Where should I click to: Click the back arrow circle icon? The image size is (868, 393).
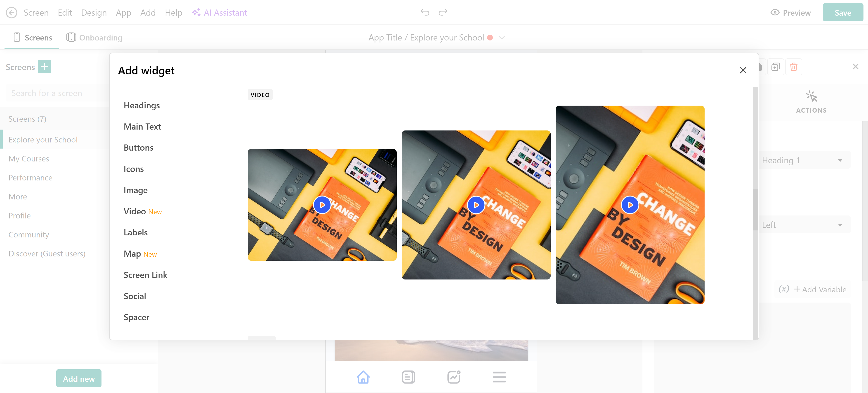click(12, 13)
